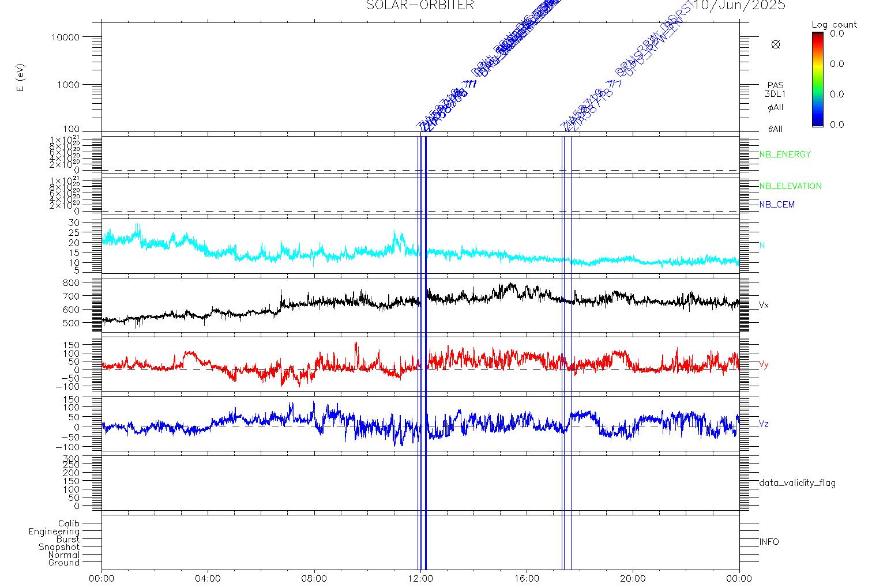Click the cyan N density label
The height and width of the screenshot is (588, 872).
tap(762, 246)
